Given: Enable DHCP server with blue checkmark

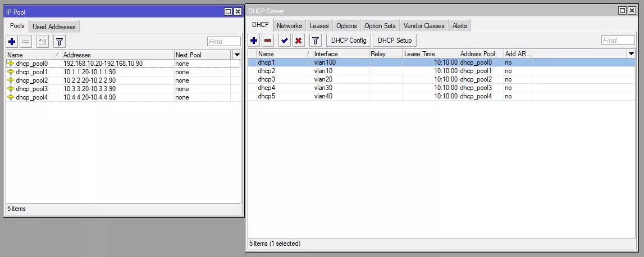Looking at the screenshot, I should click(x=284, y=40).
